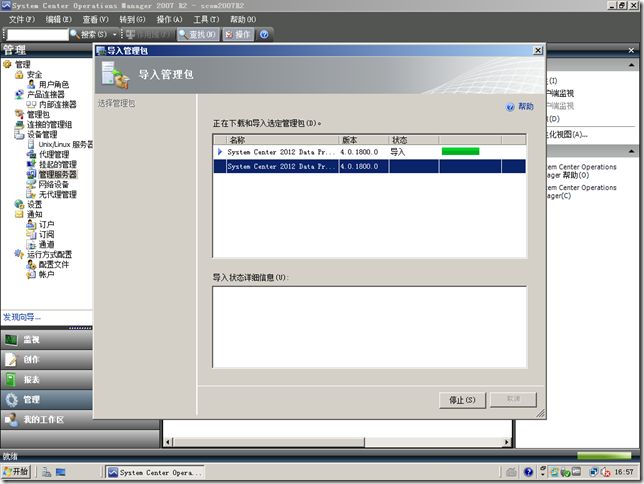Switch to 我的工作区 navigation pane
Image resolution: width=644 pixels, height=484 pixels.
tap(46, 419)
